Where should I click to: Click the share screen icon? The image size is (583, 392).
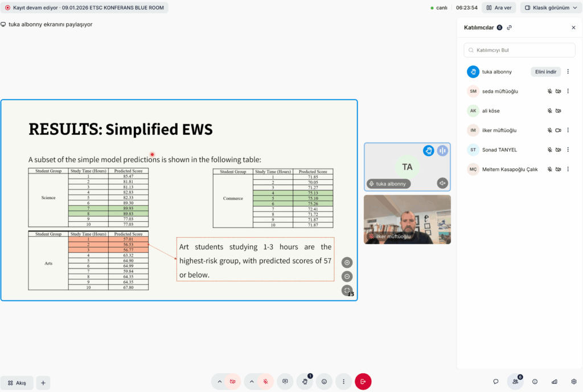click(285, 382)
